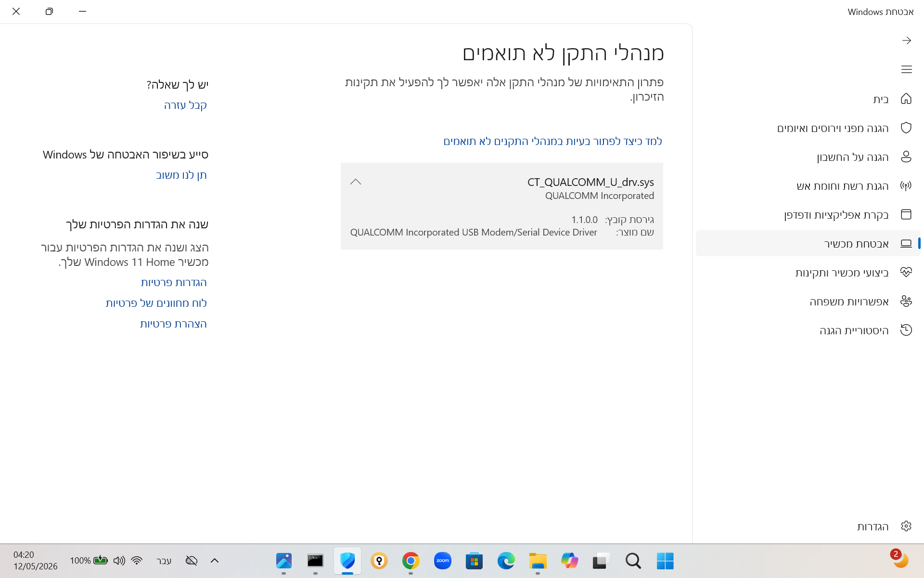
Task: Switch input language (עבר) indicator
Action: (164, 561)
